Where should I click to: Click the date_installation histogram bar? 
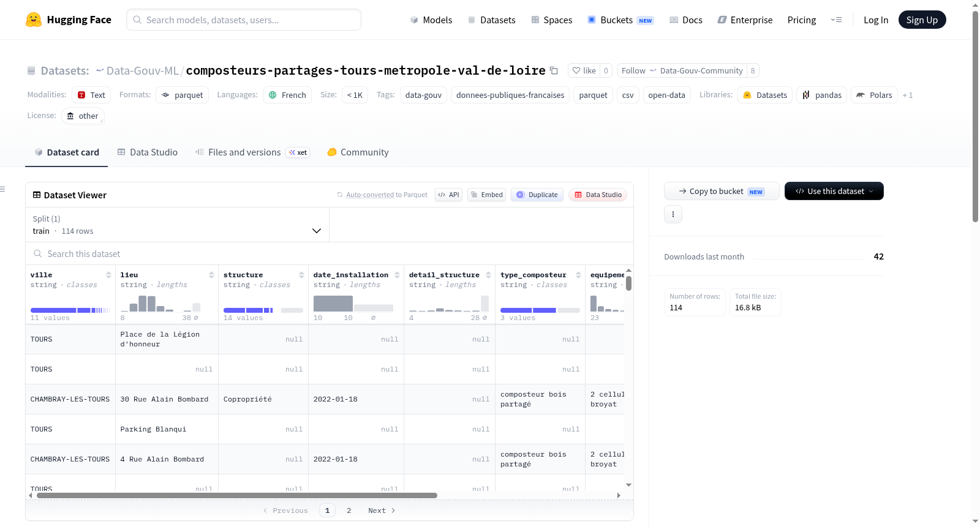click(x=333, y=304)
